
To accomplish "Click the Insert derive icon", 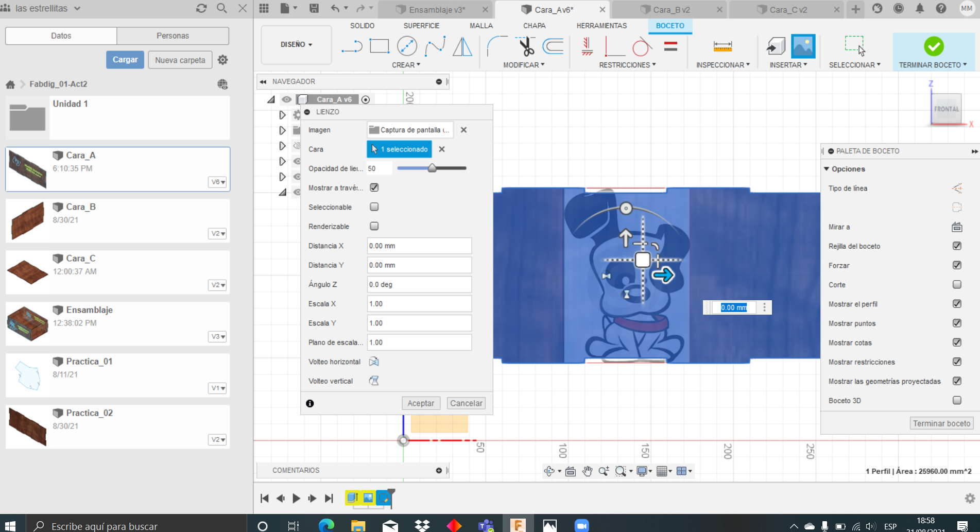I will click(x=776, y=46).
